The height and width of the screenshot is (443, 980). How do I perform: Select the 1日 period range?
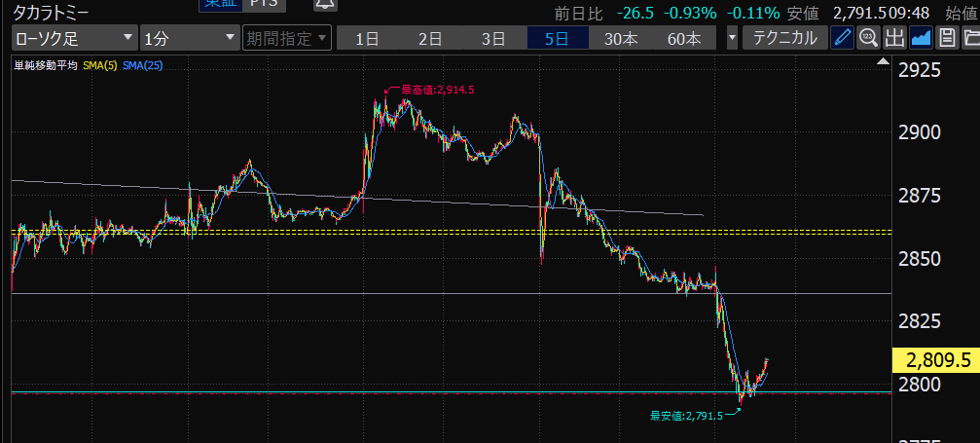click(368, 39)
